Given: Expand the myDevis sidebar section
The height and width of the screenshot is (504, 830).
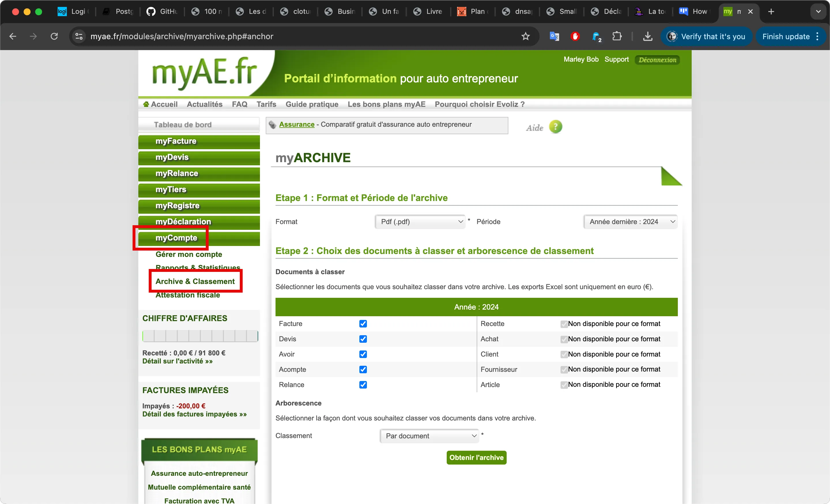Looking at the screenshot, I should 199,158.
